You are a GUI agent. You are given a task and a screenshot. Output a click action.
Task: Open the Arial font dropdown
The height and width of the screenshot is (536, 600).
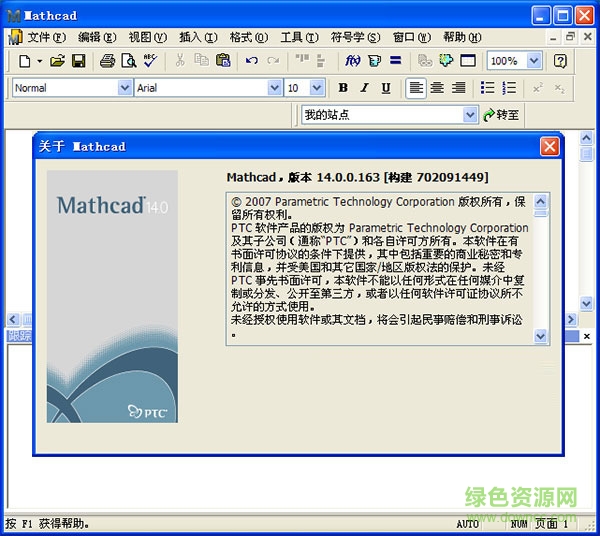pos(275,88)
